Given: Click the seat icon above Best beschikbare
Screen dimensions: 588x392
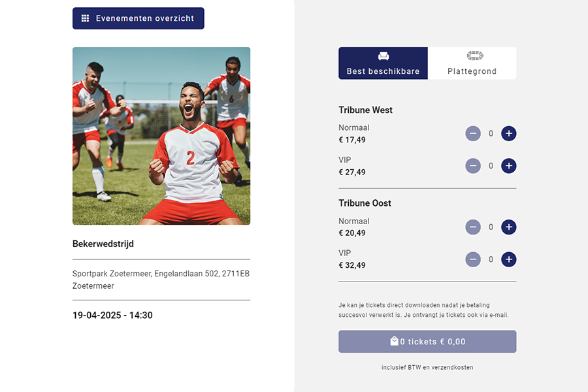Looking at the screenshot, I should pyautogui.click(x=383, y=56).
